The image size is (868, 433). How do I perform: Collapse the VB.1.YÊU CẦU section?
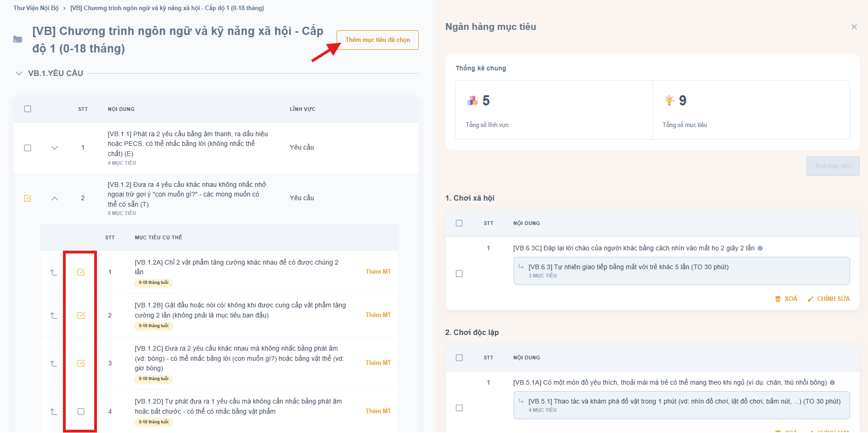[x=19, y=73]
